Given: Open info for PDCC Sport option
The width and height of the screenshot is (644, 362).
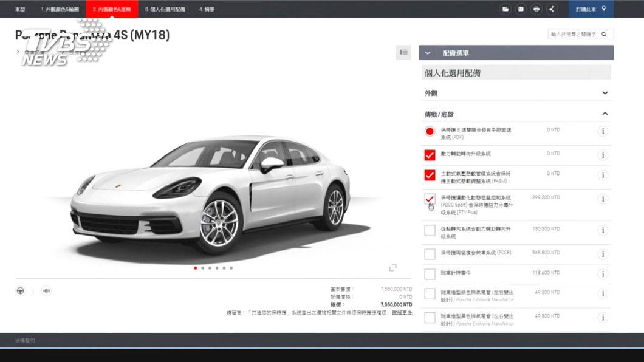Looking at the screenshot, I should 603,199.
